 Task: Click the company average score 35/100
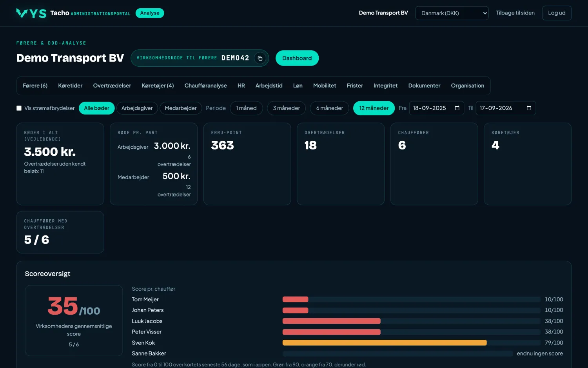(74, 306)
